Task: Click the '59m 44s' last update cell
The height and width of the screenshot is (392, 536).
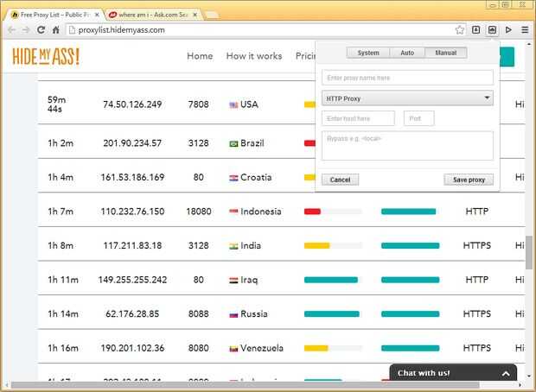Action: pyautogui.click(x=57, y=104)
